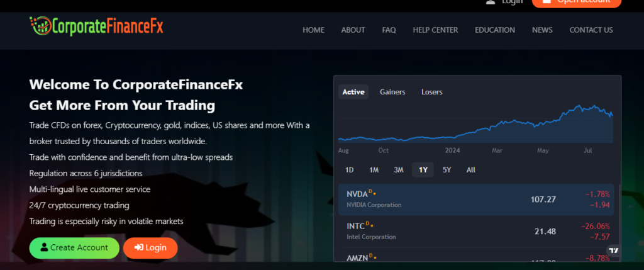
Task: Select the Active tab in widget
Action: (353, 92)
